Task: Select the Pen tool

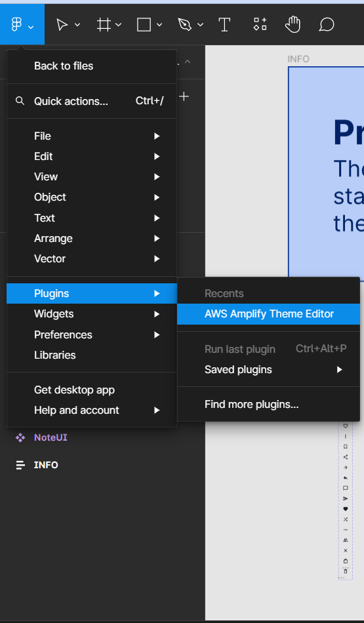Action: 185,25
